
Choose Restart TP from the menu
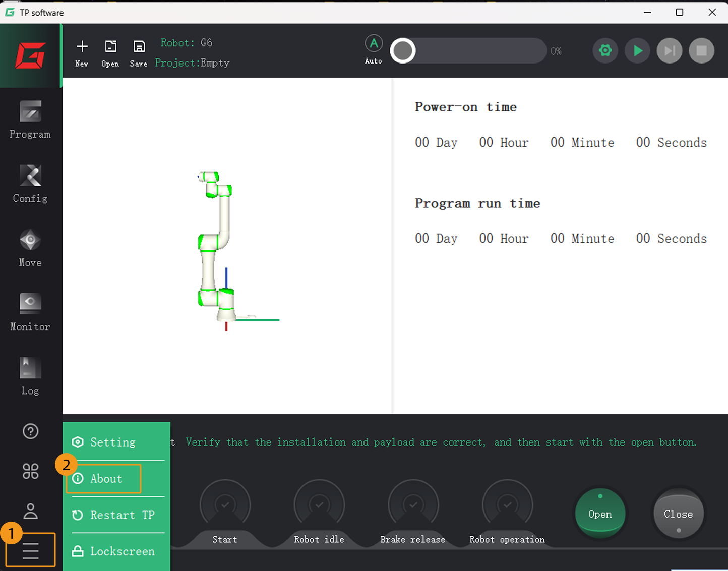116,515
